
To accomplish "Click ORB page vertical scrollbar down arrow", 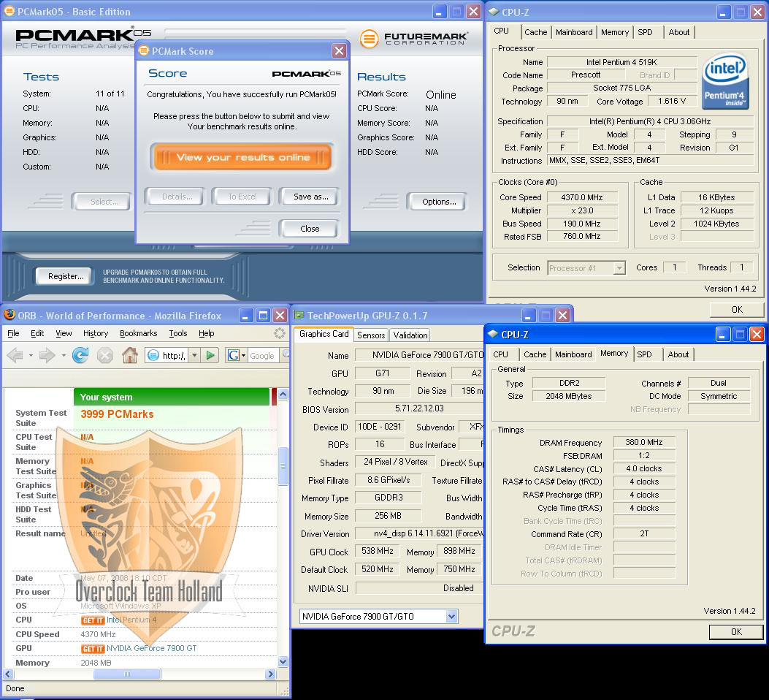I will pos(283,662).
